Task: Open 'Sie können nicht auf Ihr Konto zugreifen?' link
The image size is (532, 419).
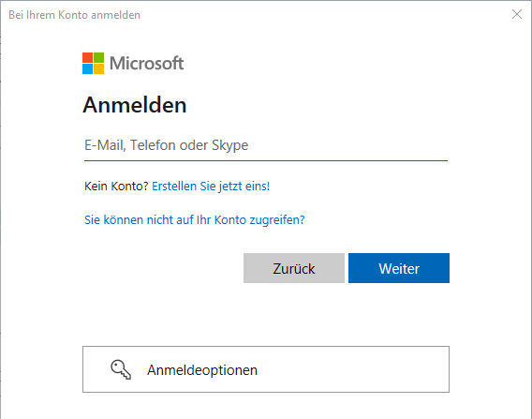Action: (195, 219)
